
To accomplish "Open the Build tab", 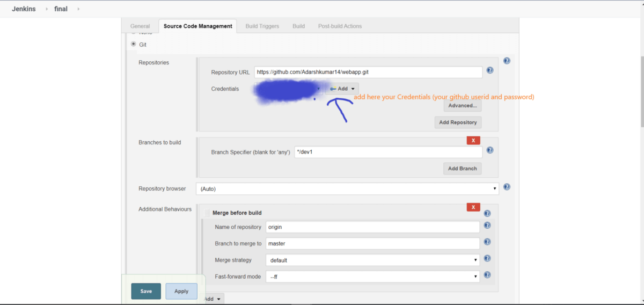I will [298, 26].
